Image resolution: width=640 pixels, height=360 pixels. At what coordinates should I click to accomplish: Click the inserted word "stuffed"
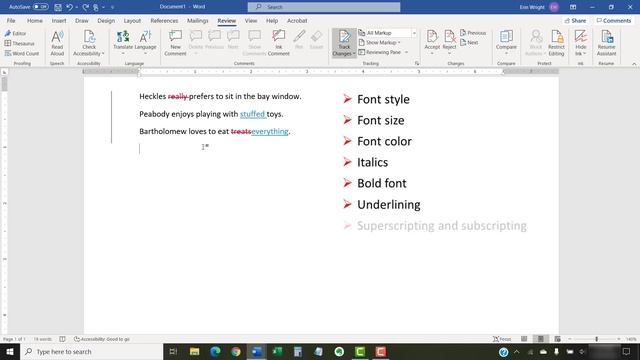tap(252, 114)
